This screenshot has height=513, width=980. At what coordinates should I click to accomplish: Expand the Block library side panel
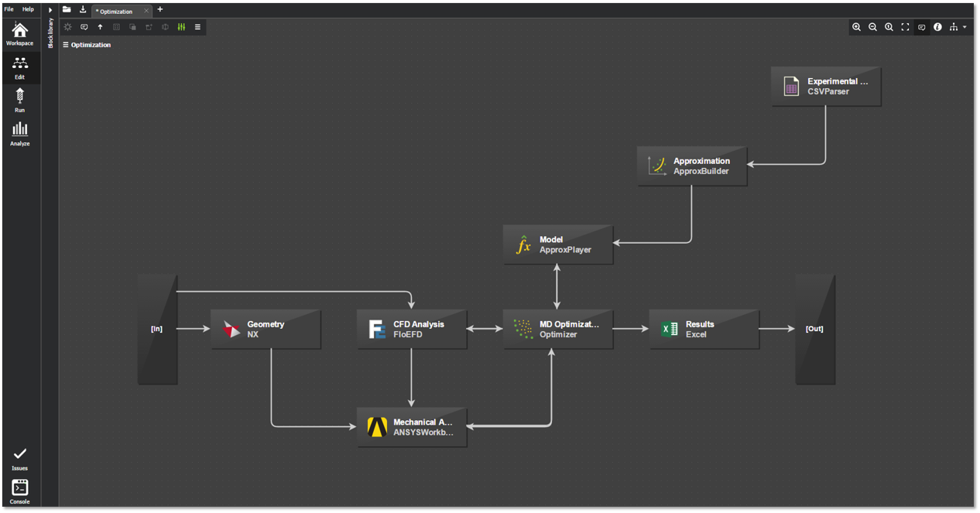50,11
